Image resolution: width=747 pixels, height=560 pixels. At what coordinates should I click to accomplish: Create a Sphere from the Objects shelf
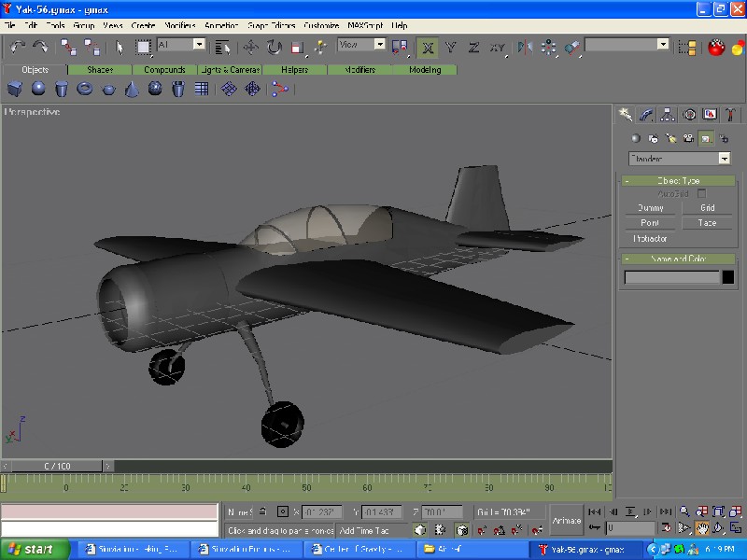(x=38, y=89)
